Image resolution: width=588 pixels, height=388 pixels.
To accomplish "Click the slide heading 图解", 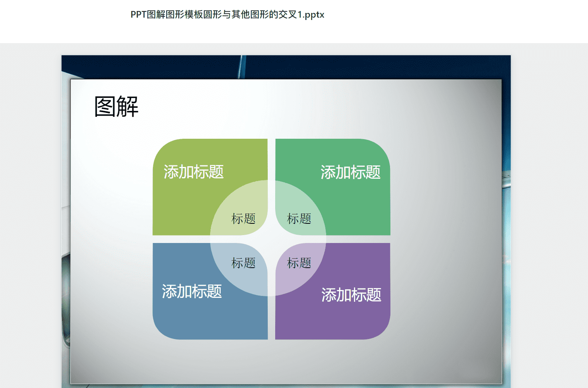I will (116, 107).
